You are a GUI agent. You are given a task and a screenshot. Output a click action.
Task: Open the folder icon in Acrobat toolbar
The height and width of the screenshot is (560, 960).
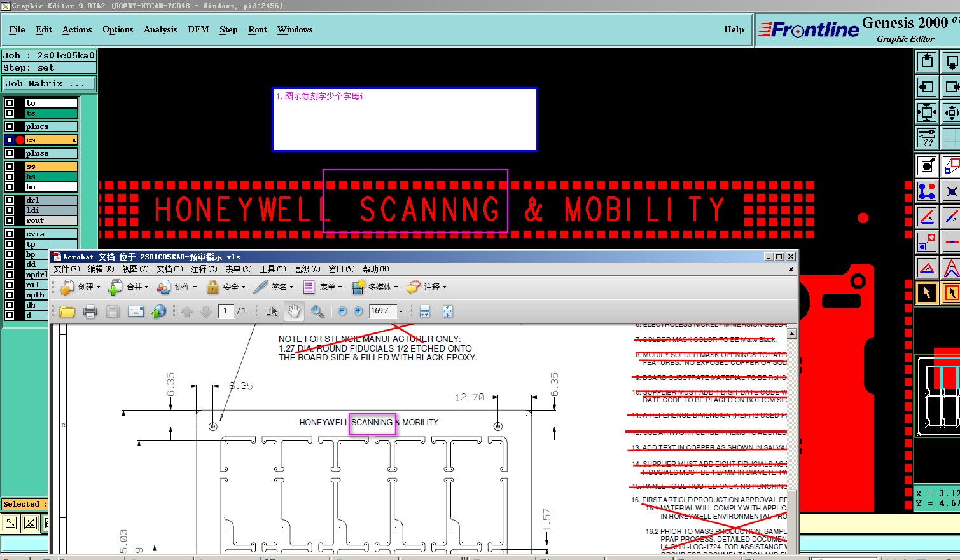67,311
